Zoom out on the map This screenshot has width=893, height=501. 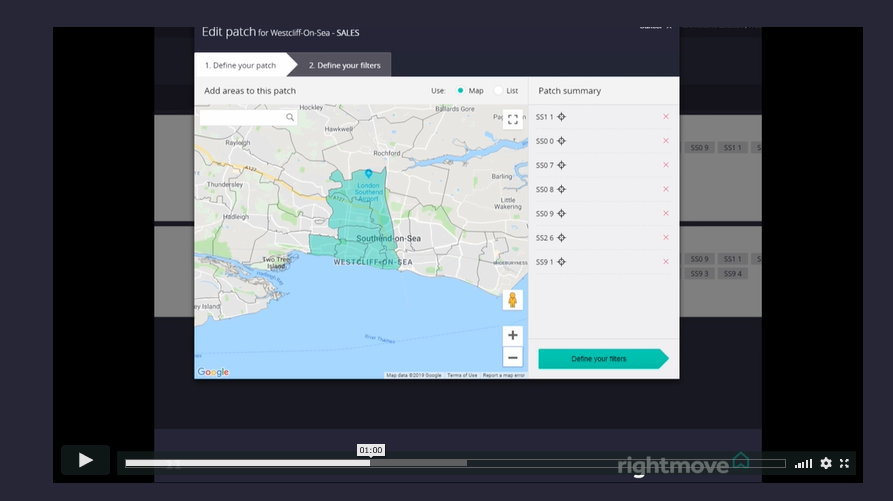pos(513,358)
